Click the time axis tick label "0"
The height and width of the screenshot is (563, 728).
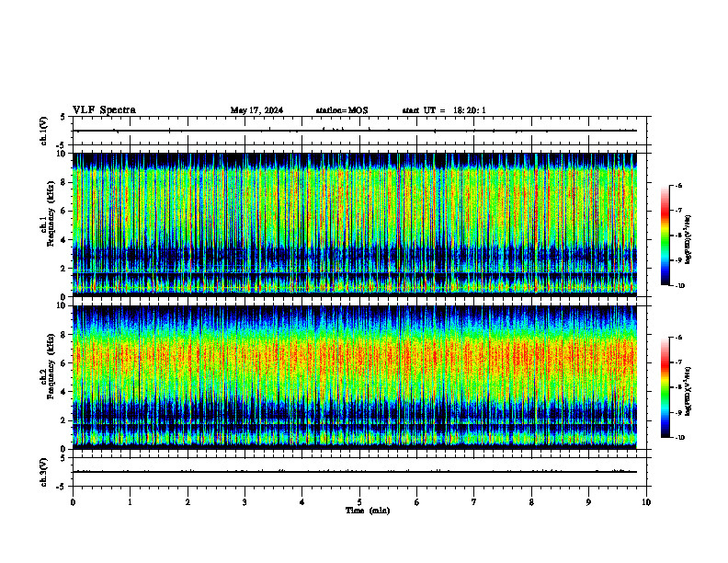click(73, 502)
